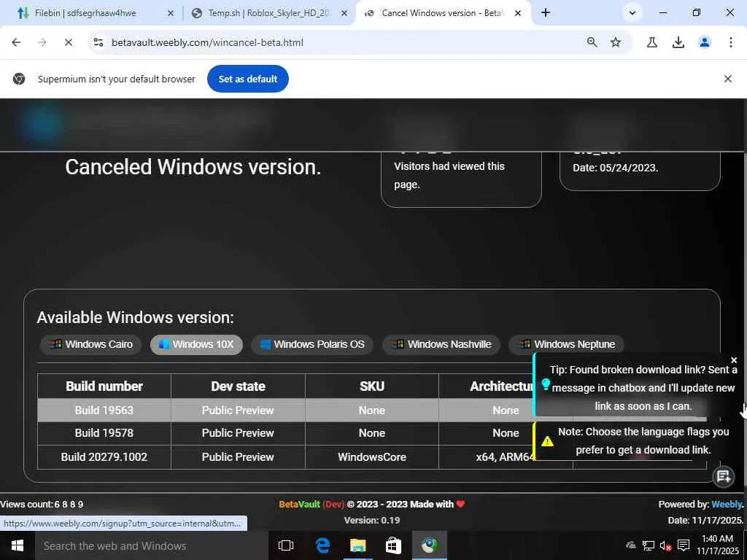
Task: Dismiss the default browser infobar
Action: pos(728,79)
